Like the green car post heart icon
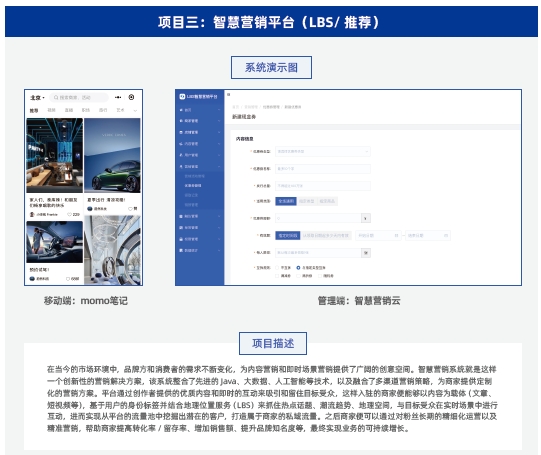The image size is (541, 455). [x=130, y=209]
